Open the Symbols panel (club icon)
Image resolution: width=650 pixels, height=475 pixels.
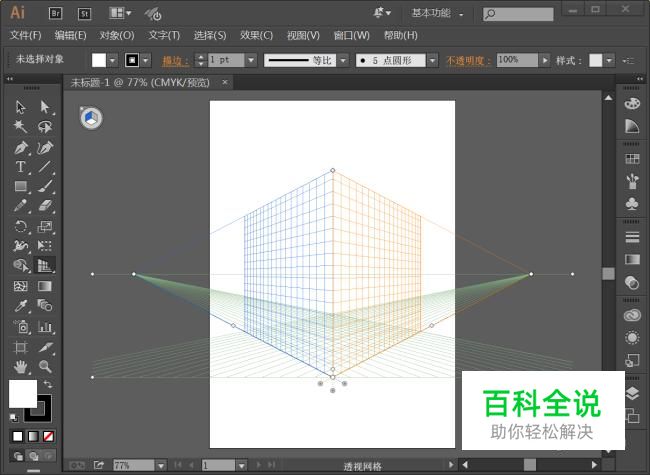632,203
